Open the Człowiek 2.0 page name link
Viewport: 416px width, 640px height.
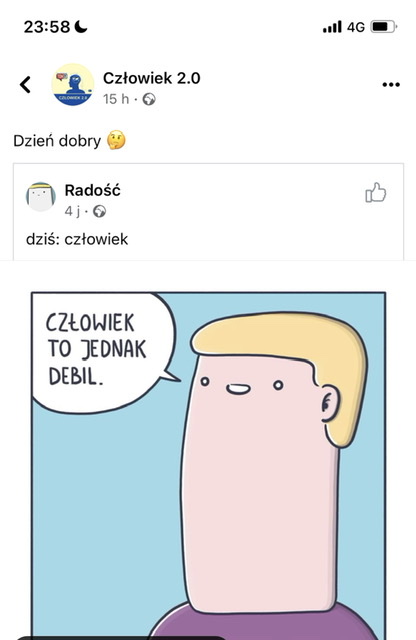coord(151,78)
